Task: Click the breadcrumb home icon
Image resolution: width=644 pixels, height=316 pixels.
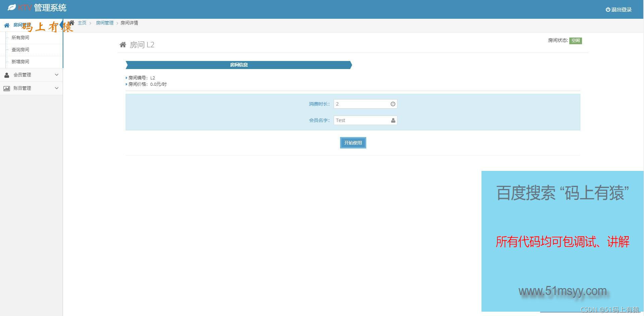Action: 72,23
